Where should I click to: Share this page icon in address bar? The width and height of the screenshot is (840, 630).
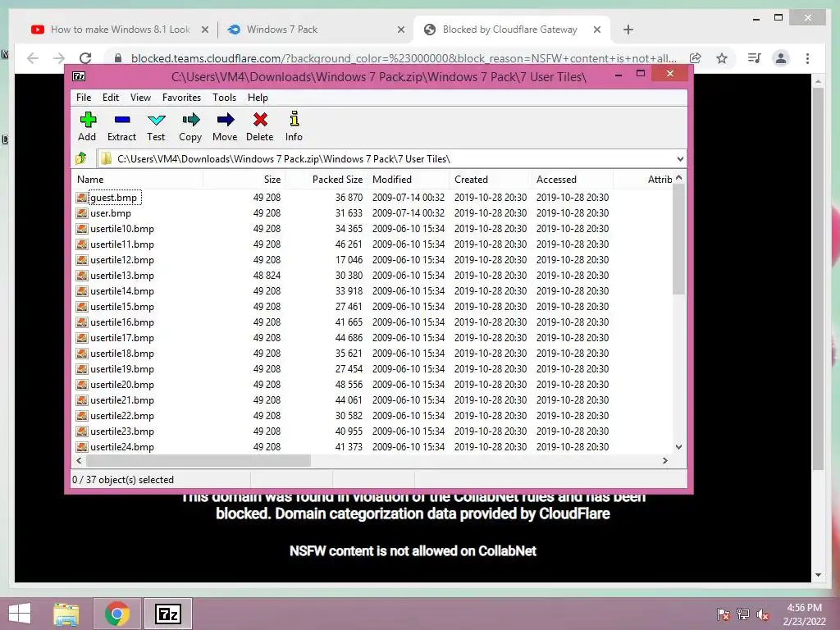coord(696,58)
